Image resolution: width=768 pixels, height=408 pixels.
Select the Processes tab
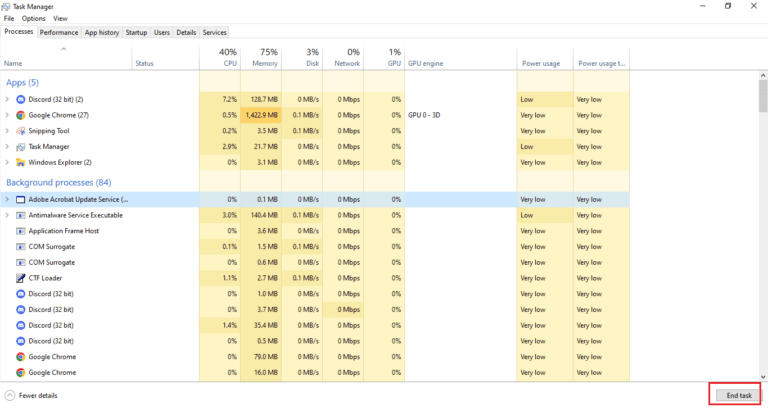point(19,32)
